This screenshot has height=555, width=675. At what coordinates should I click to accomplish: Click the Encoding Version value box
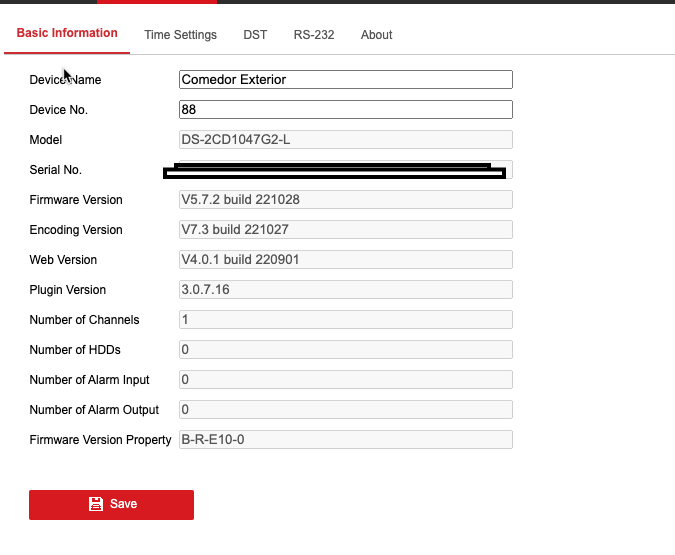tap(345, 230)
